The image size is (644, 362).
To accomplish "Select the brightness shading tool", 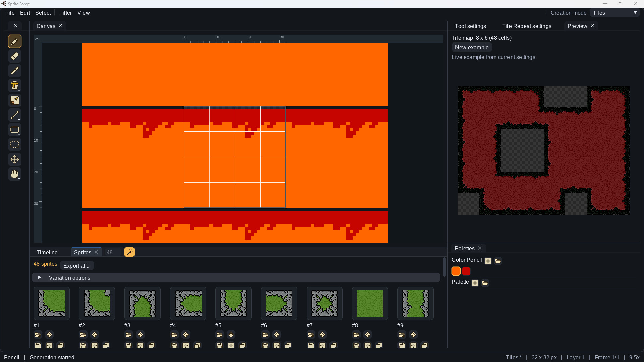I will pos(15,101).
